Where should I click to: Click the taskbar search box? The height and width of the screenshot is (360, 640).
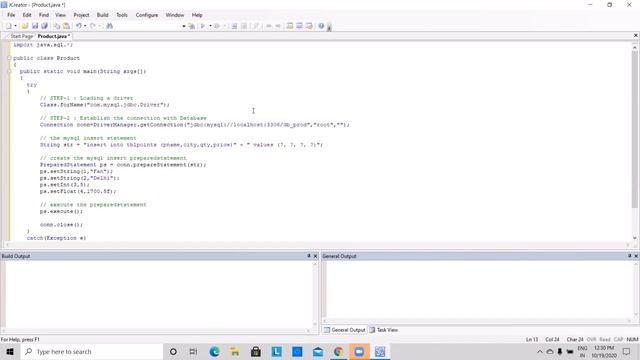coord(91,352)
